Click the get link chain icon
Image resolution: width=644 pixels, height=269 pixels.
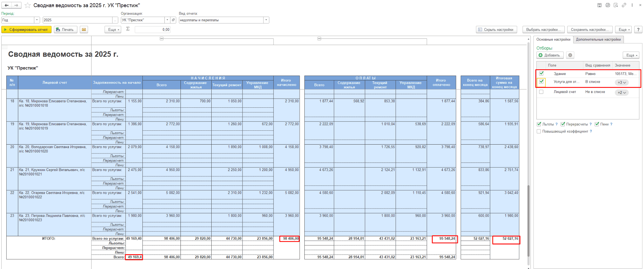pos(624,5)
